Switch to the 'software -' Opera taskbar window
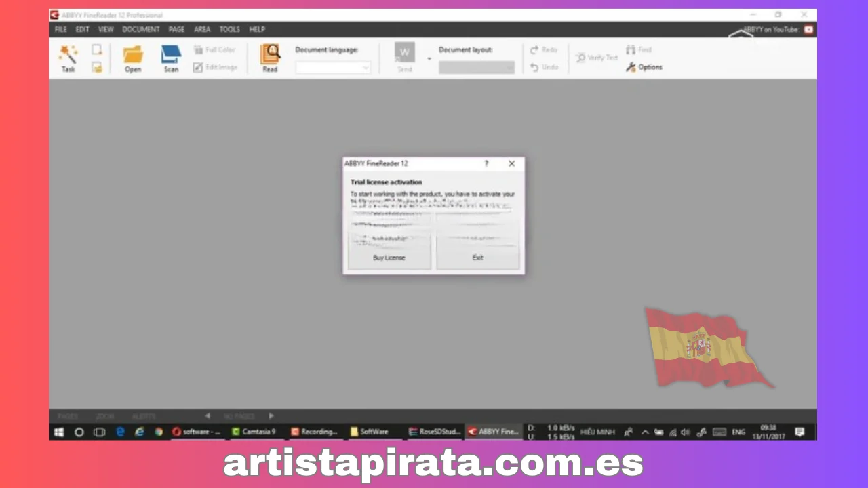 [x=197, y=432]
